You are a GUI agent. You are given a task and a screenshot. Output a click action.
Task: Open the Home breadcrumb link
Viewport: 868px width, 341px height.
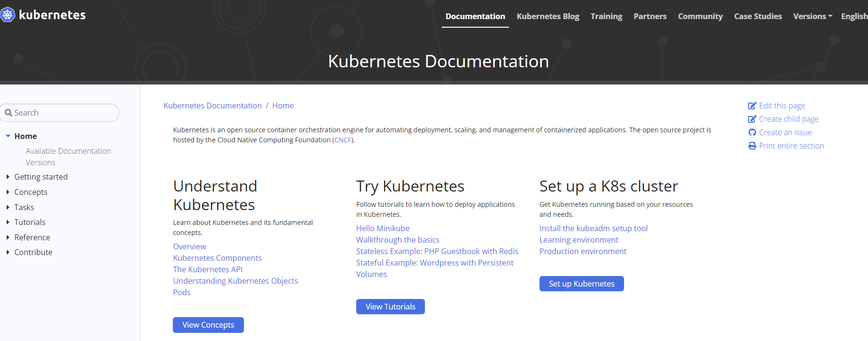click(x=283, y=106)
